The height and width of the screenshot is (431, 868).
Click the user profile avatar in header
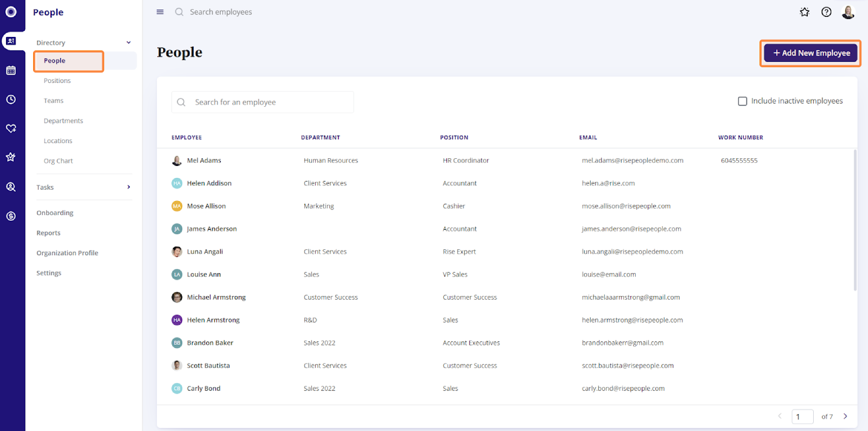[x=848, y=12]
